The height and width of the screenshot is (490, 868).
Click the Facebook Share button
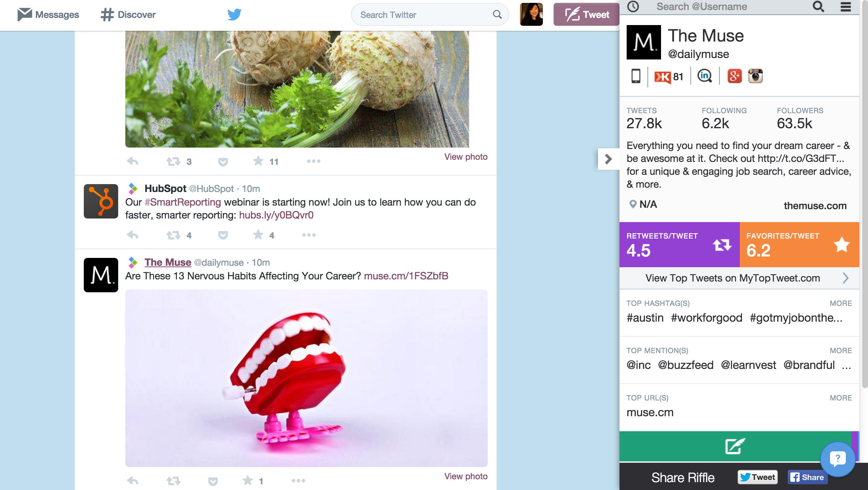pos(807,477)
